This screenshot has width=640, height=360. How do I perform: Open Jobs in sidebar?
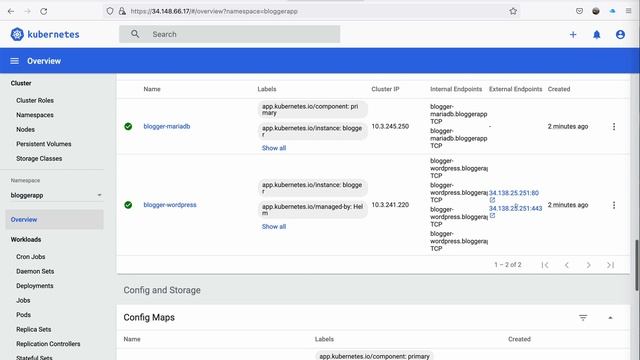[23, 300]
